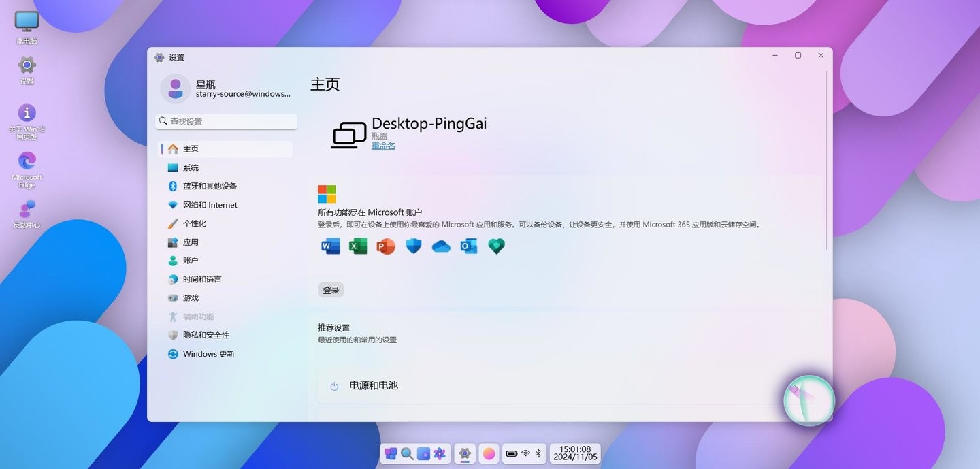Click the Bluetooth icon in system tray
Image resolution: width=980 pixels, height=469 pixels.
[x=538, y=453]
